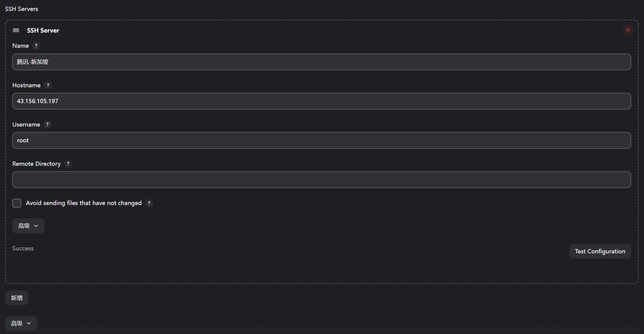
Task: Click the Avoid sending files label text
Action: tap(84, 203)
